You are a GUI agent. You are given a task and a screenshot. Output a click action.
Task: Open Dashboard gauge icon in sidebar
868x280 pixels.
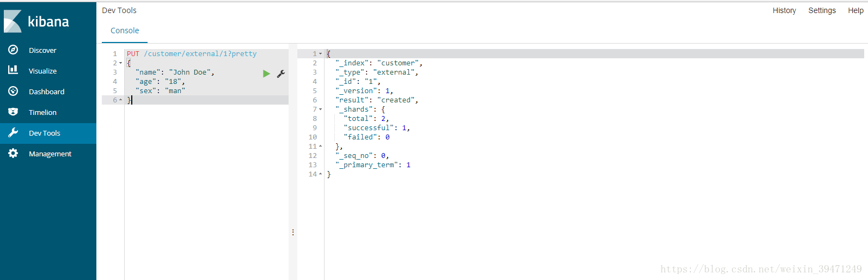[13, 91]
